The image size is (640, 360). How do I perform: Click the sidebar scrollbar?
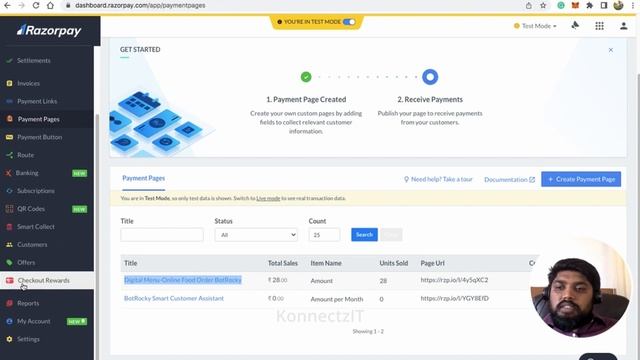coord(96,237)
